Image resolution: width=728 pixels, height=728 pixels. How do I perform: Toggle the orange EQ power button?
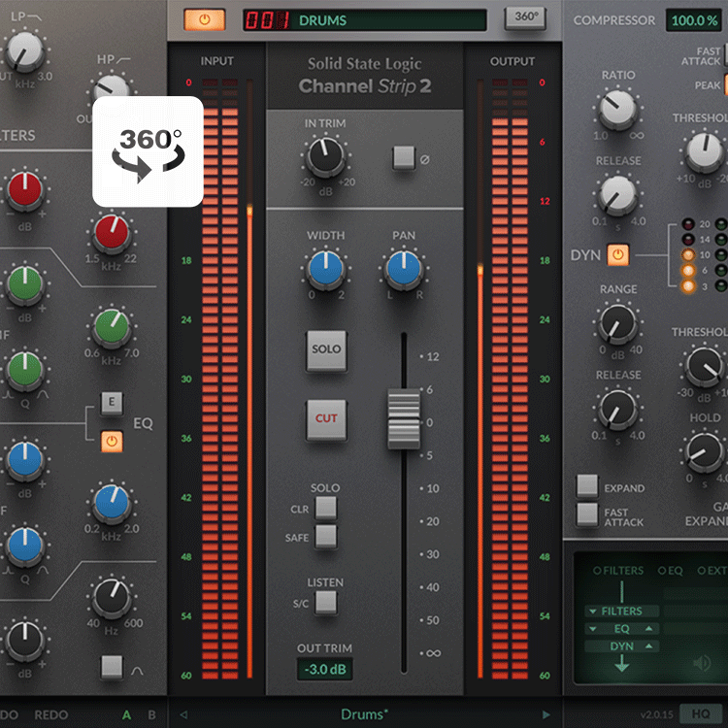112,441
